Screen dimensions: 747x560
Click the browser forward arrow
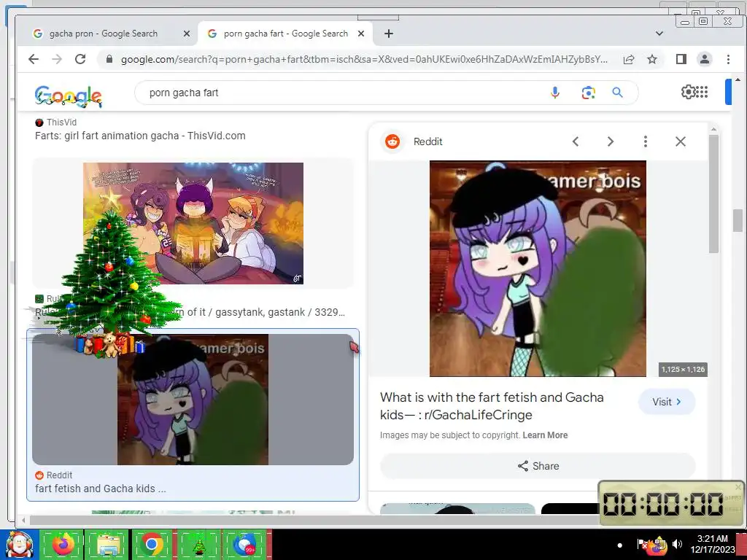click(x=57, y=59)
